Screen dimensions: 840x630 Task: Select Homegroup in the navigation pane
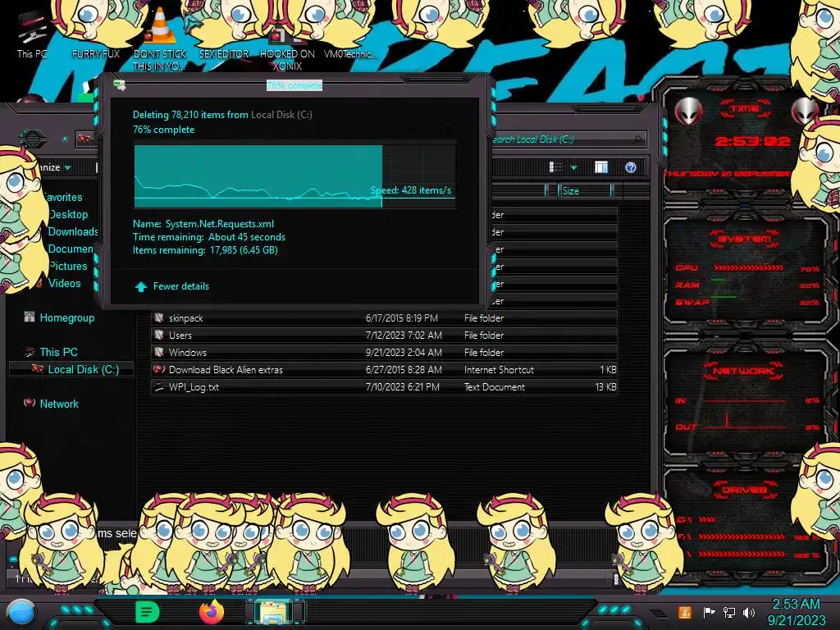[x=67, y=317]
